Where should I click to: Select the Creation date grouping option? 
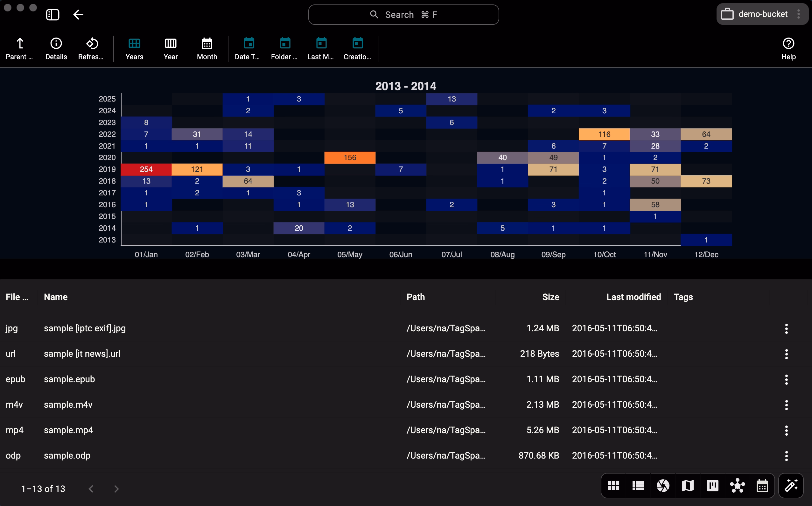pyautogui.click(x=357, y=48)
